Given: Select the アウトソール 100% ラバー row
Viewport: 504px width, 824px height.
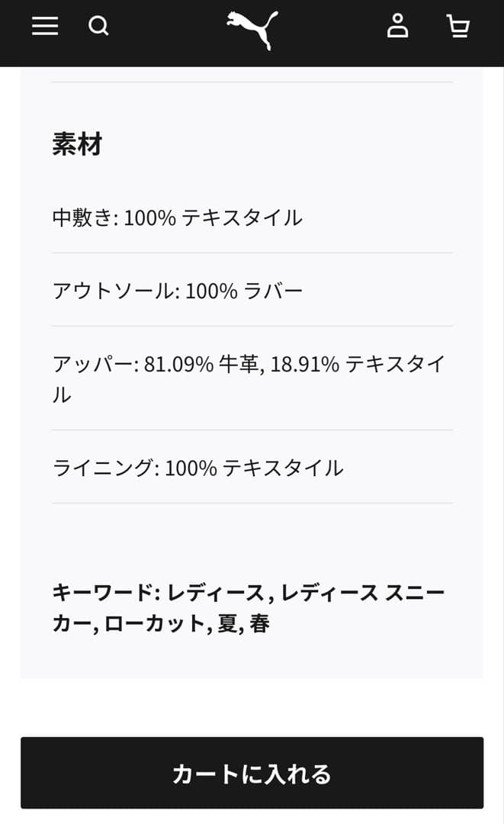Looking at the screenshot, I should (252, 291).
